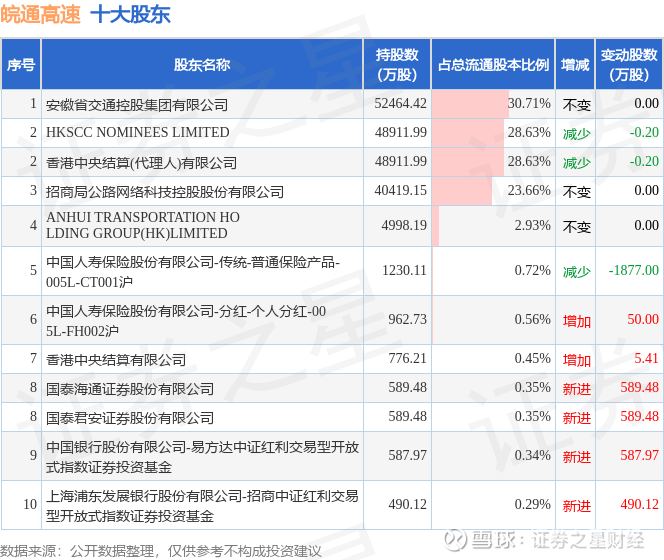The image size is (664, 560).
Task: Click 新进 status in 国泰君安证券 row
Action: (576, 418)
